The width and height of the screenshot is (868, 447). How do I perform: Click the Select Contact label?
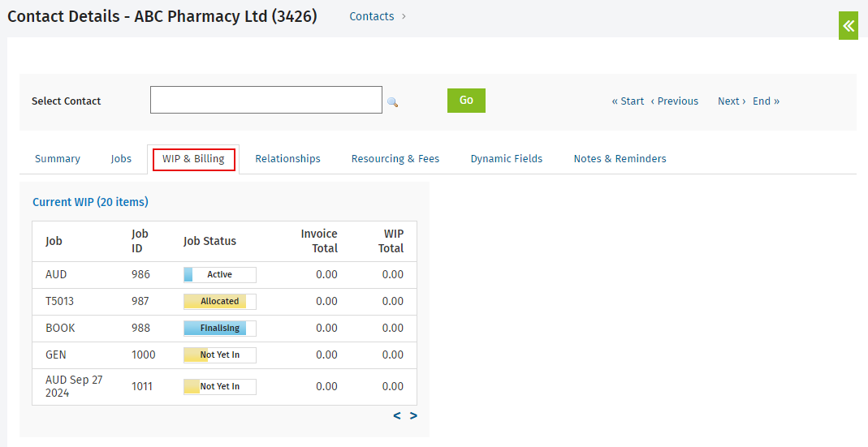point(66,101)
